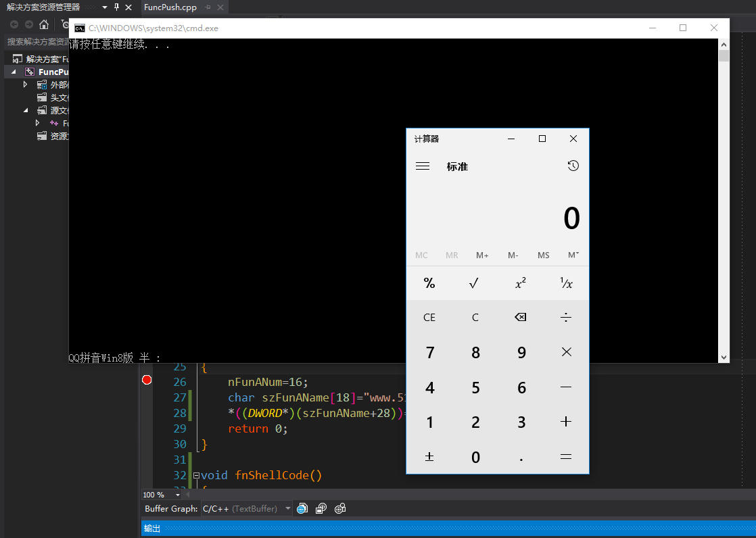
Task: Click the divide operator in Calculator
Action: [566, 317]
